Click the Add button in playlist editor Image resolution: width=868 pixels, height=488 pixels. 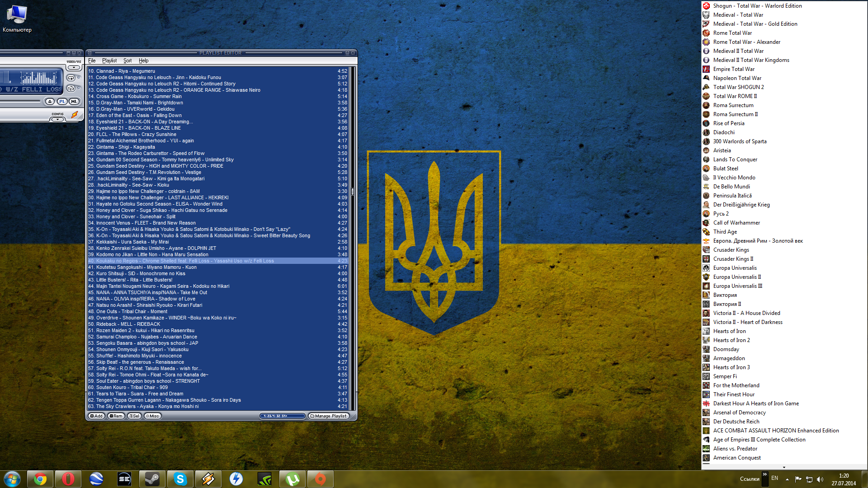click(96, 416)
